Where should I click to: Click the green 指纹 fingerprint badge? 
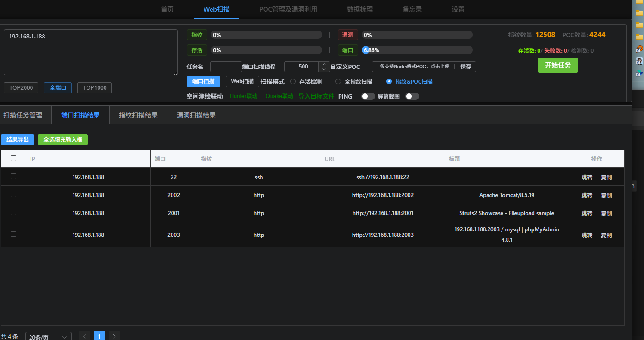[x=197, y=34]
